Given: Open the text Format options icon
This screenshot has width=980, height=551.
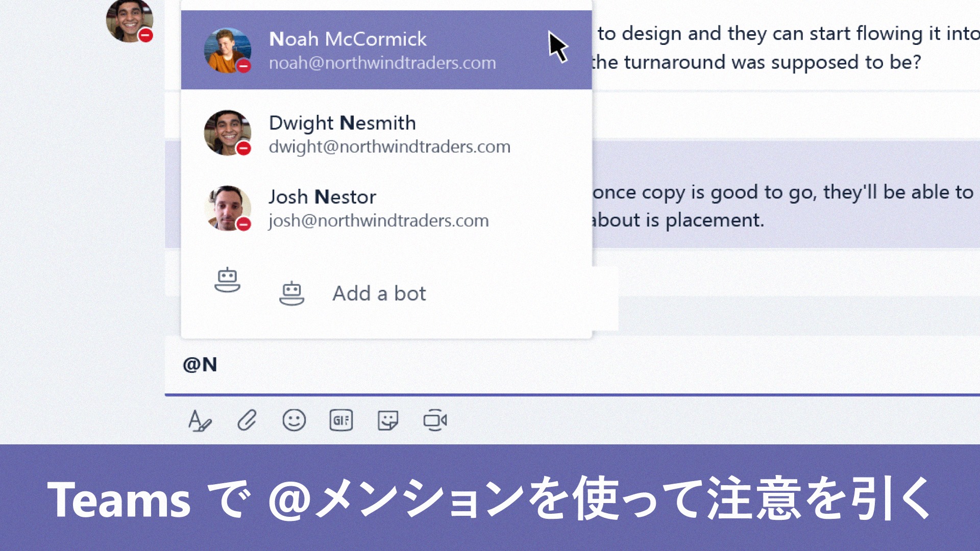Looking at the screenshot, I should 200,421.
